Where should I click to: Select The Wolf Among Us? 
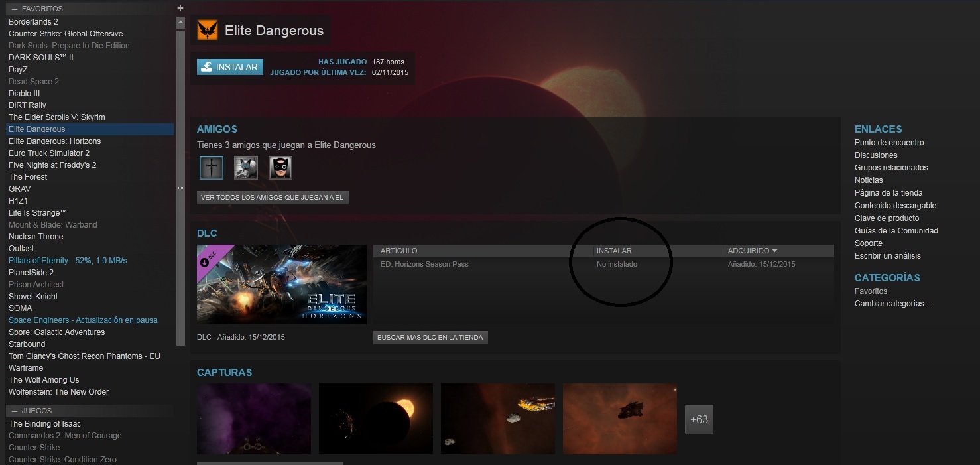[44, 380]
